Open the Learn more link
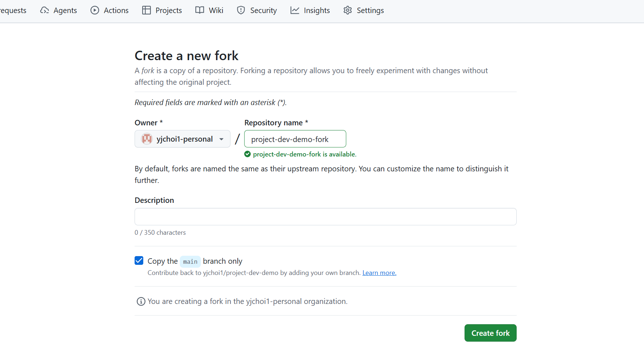The width and height of the screenshot is (644, 359). click(379, 272)
